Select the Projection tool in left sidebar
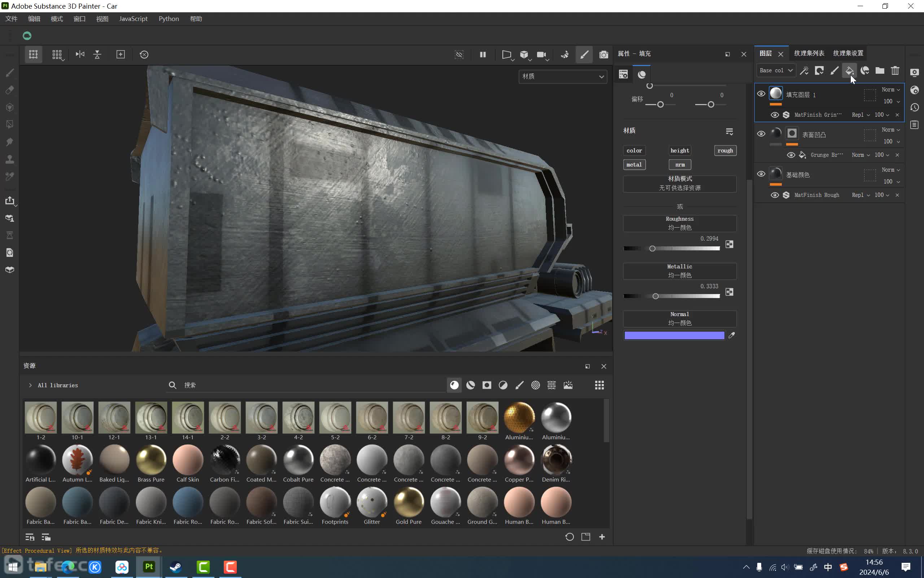The height and width of the screenshot is (578, 924). (x=10, y=107)
